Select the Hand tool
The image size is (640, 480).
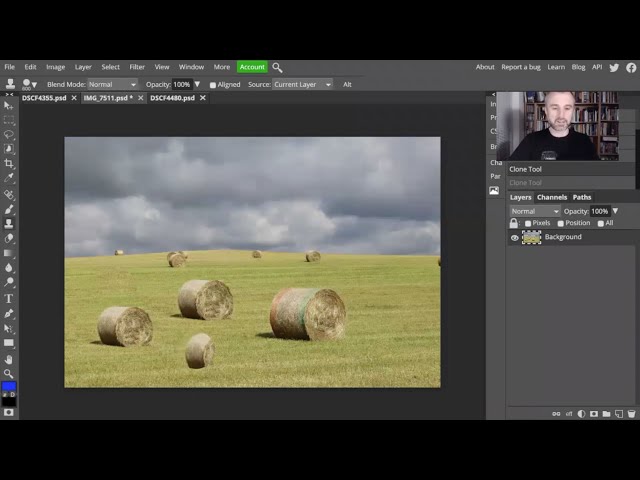(9, 360)
